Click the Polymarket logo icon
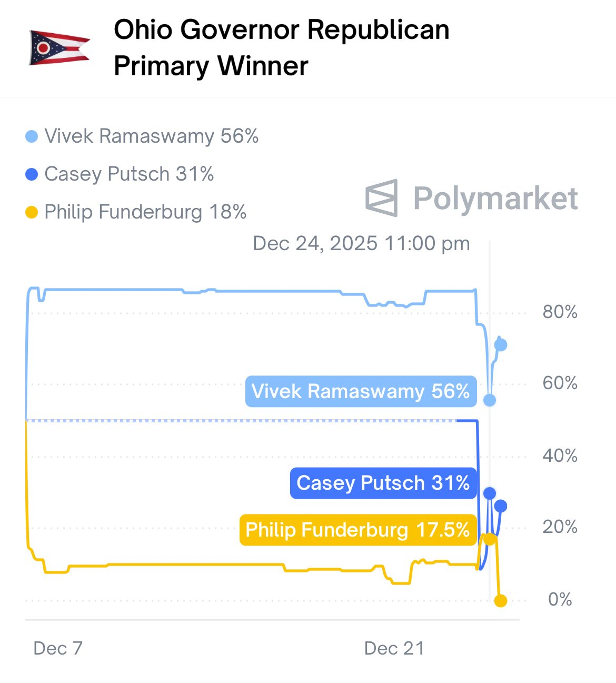This screenshot has height=683, width=616. click(381, 198)
